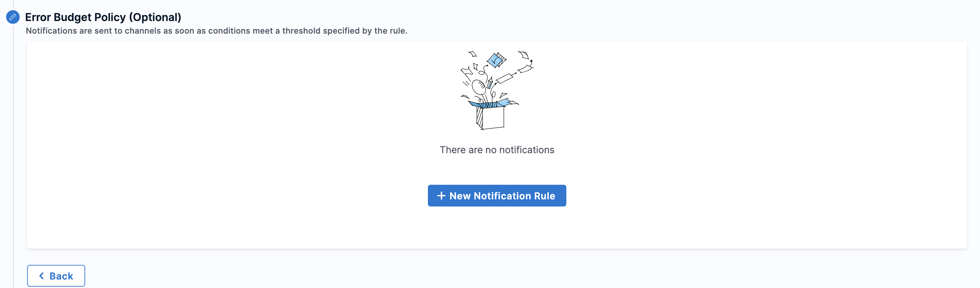The width and height of the screenshot is (980, 288).
Task: Click the blue pencil edit step icon
Action: 13,17
